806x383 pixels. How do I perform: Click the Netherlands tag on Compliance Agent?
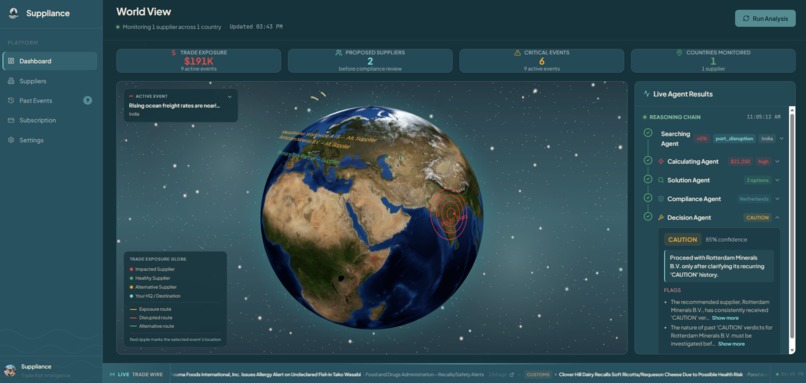[754, 199]
